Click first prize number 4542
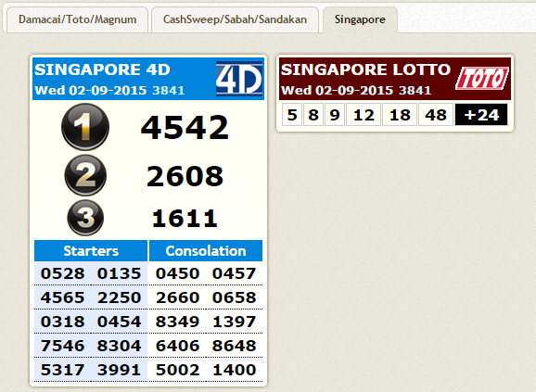The width and height of the screenshot is (536, 392). point(185,127)
